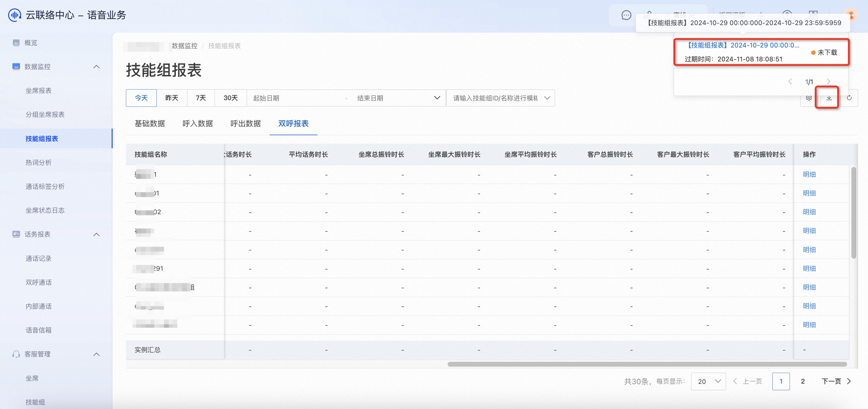The height and width of the screenshot is (409, 868).
Task: Click page 1 pagination button
Action: point(781,381)
